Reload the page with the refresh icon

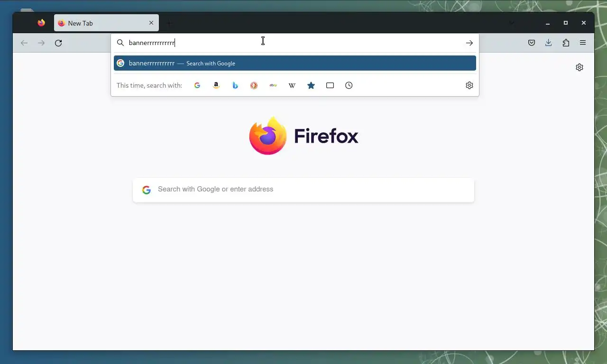pos(58,43)
